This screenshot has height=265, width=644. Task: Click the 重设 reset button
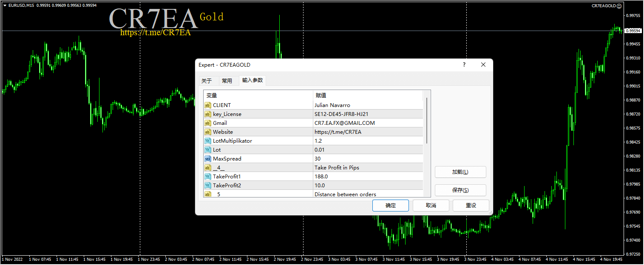pyautogui.click(x=471, y=206)
